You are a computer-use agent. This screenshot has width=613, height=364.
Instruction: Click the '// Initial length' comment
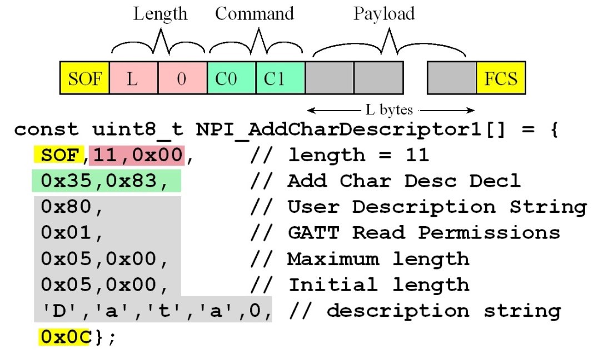[360, 284]
